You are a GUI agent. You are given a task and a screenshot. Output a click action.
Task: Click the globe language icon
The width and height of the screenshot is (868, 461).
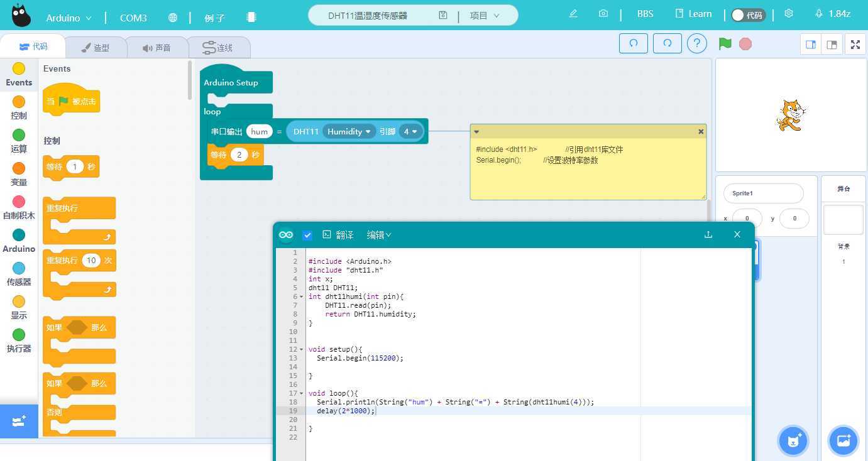click(x=173, y=18)
